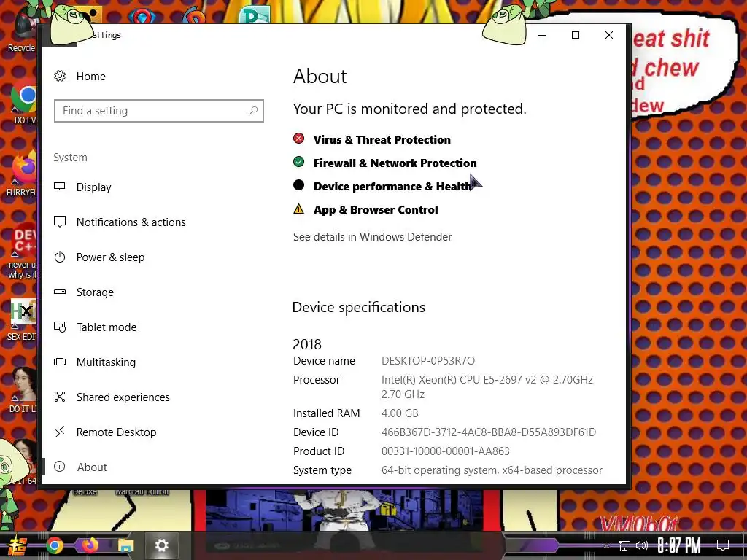Select the About page in sidebar
The image size is (747, 560).
[92, 467]
